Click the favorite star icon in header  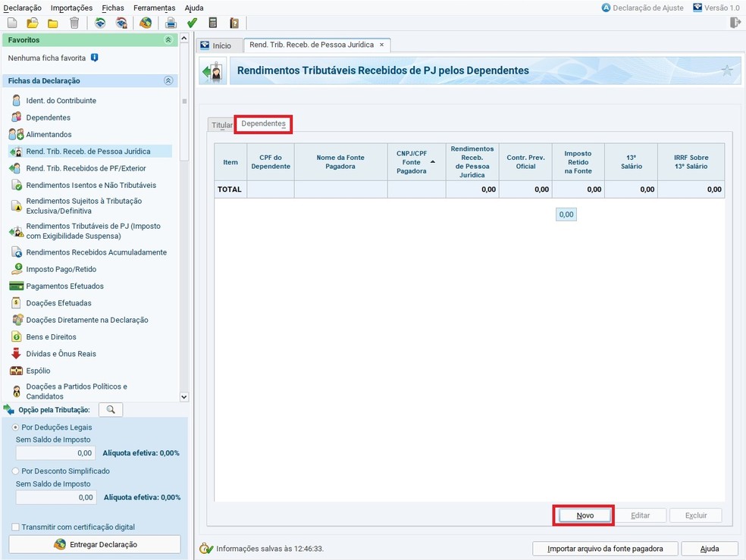pyautogui.click(x=726, y=70)
